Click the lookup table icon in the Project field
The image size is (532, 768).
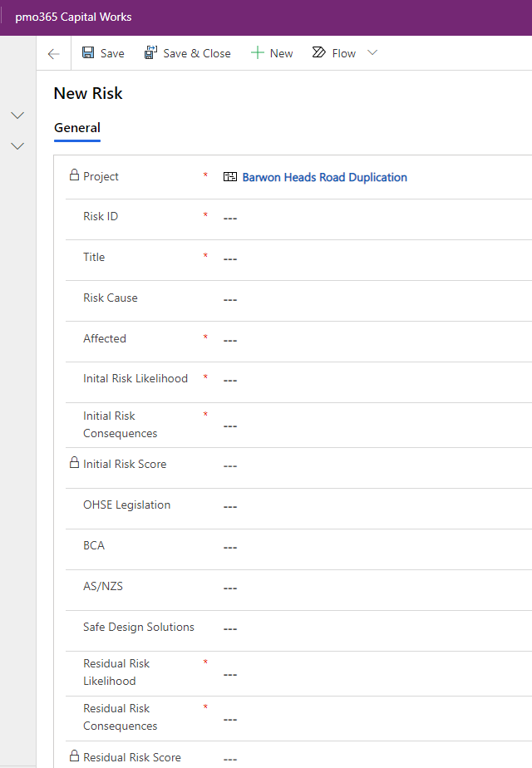229,177
